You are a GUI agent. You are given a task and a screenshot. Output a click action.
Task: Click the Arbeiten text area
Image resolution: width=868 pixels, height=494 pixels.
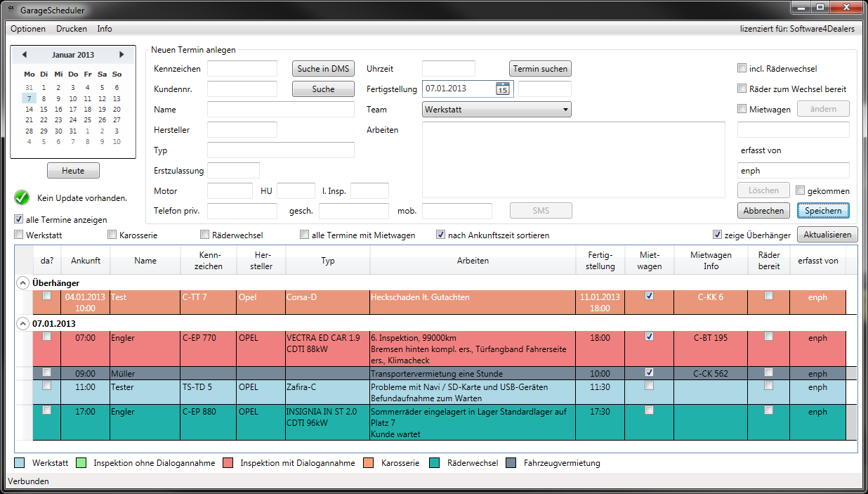pos(574,160)
